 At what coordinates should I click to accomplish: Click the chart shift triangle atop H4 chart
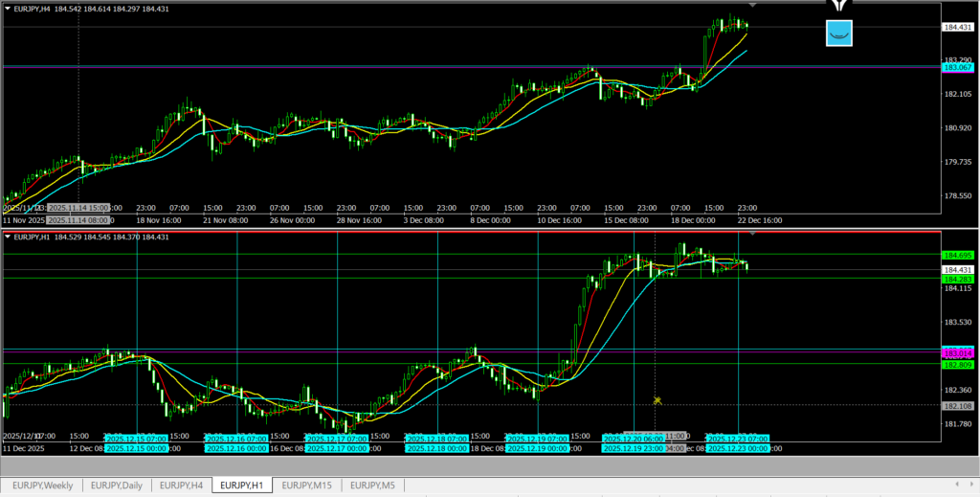tap(751, 5)
